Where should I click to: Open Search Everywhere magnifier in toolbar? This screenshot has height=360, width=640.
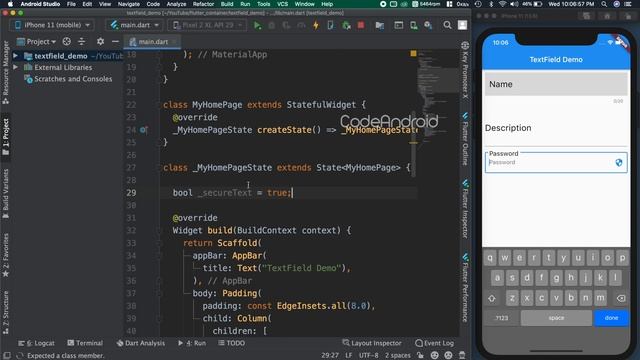pyautogui.click(x=447, y=25)
